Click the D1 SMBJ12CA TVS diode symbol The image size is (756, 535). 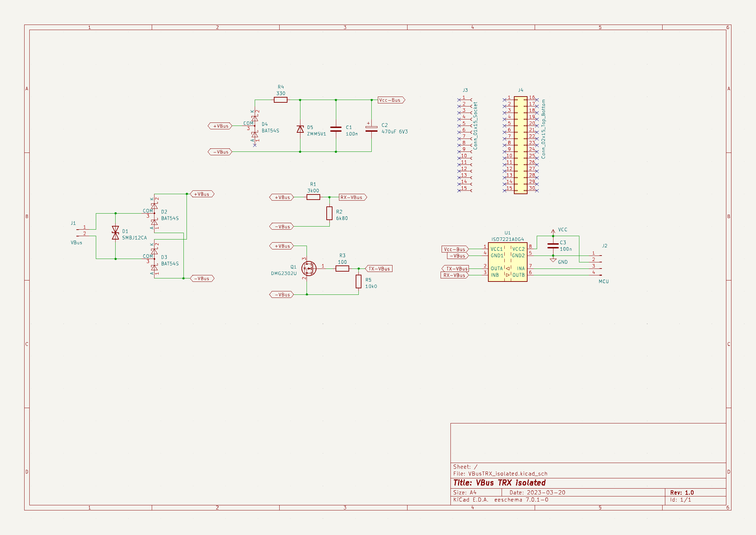coord(116,233)
